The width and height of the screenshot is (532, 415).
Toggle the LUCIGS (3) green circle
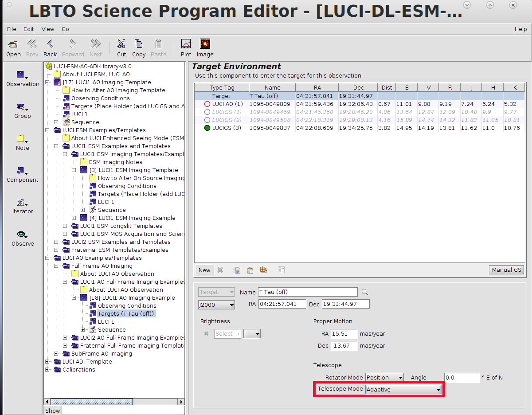tap(207, 128)
